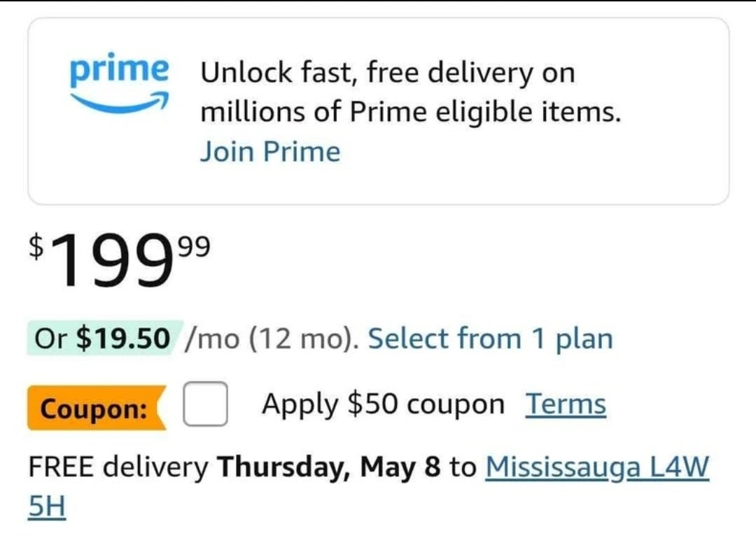Image resolution: width=756 pixels, height=540 pixels.
Task: Click the FREE delivery text
Action: (x=118, y=467)
